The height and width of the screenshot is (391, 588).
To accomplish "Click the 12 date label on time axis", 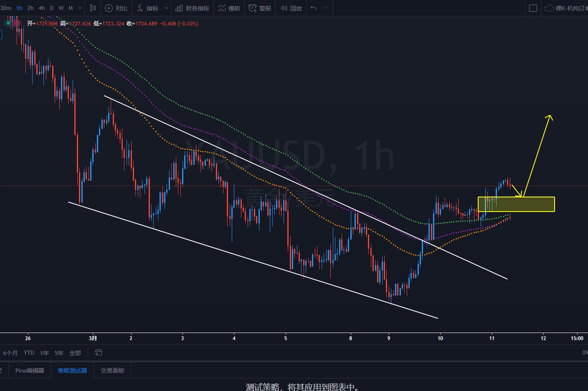I will [x=543, y=338].
